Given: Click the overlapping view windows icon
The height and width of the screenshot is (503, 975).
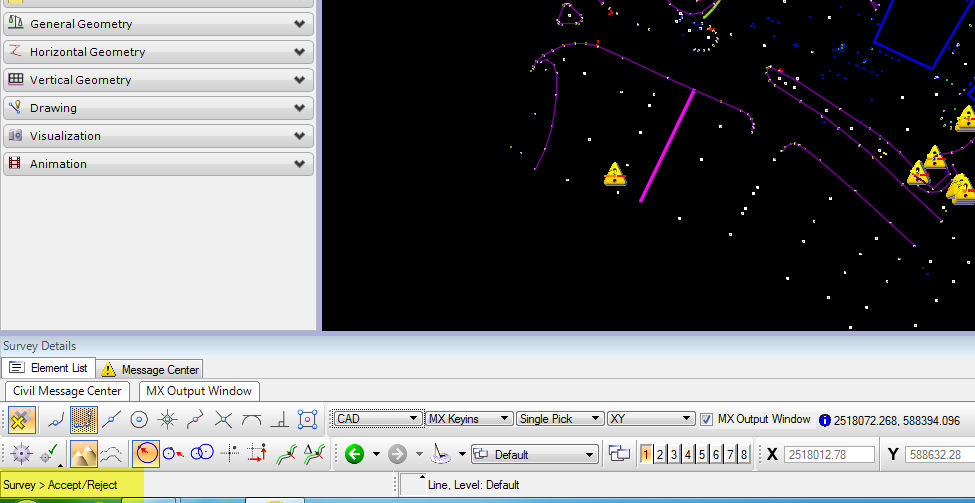Looking at the screenshot, I should 619,455.
